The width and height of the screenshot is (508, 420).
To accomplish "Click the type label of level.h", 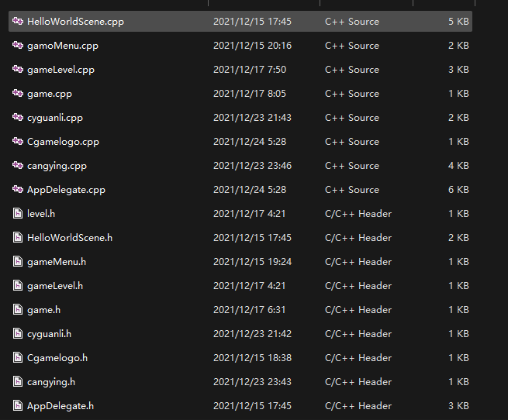I will point(358,214).
